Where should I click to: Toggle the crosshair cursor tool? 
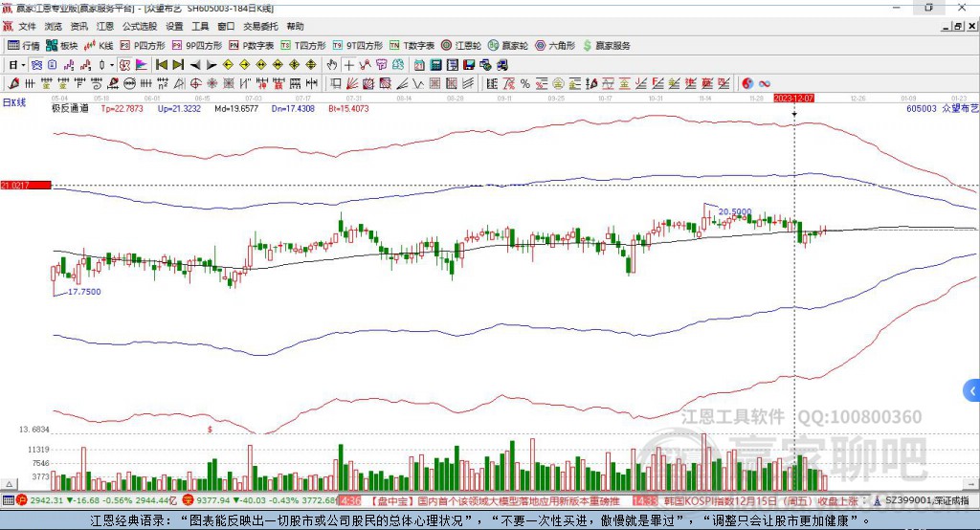tap(348, 65)
